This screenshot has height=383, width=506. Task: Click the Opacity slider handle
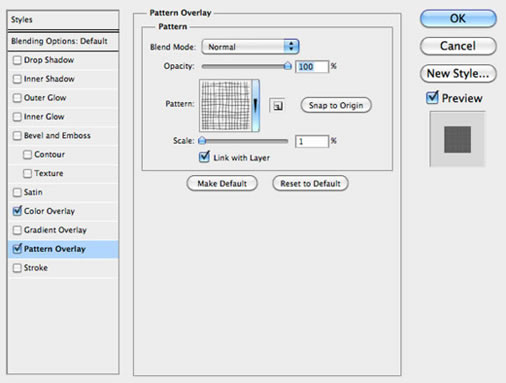click(x=288, y=66)
